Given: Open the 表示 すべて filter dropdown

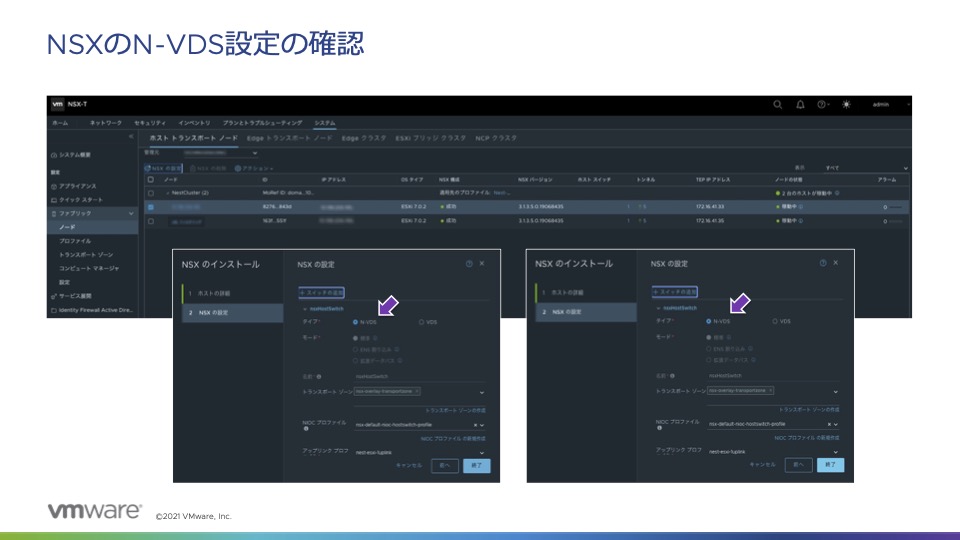Looking at the screenshot, I should 866,168.
